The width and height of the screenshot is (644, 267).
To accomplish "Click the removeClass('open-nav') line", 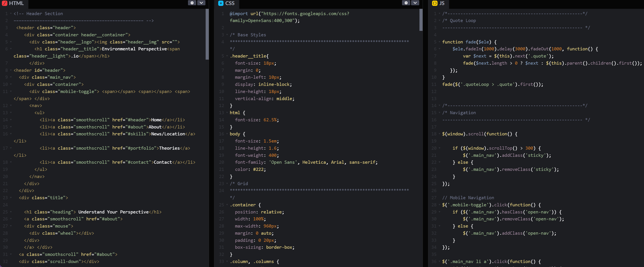I will click(514, 219).
